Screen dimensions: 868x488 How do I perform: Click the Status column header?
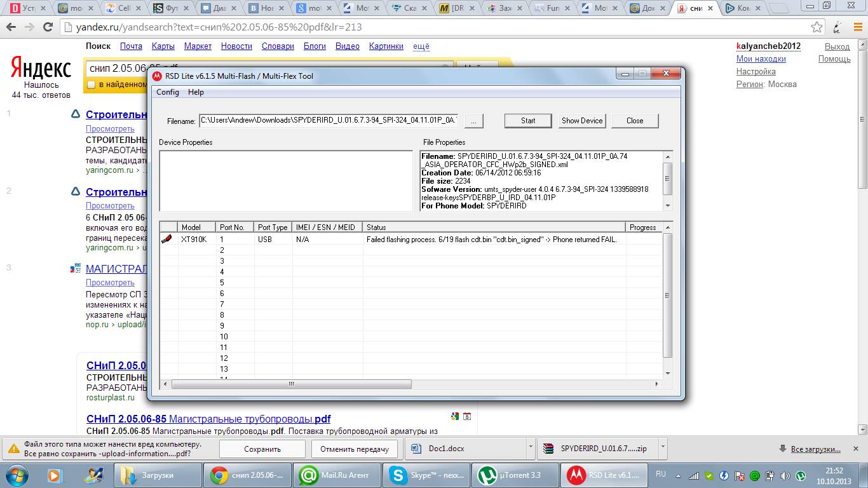point(494,227)
